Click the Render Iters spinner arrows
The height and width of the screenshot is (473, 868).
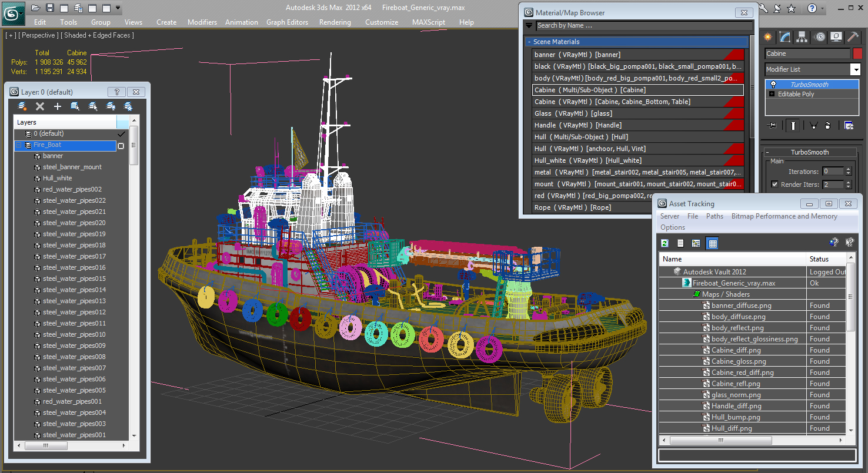pos(848,184)
